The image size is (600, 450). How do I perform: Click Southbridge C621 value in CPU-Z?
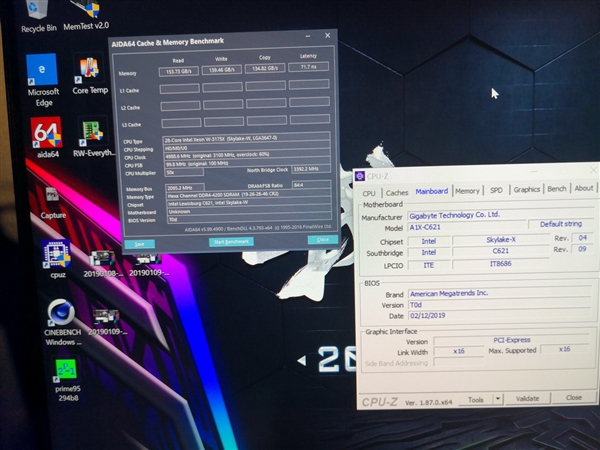point(501,251)
